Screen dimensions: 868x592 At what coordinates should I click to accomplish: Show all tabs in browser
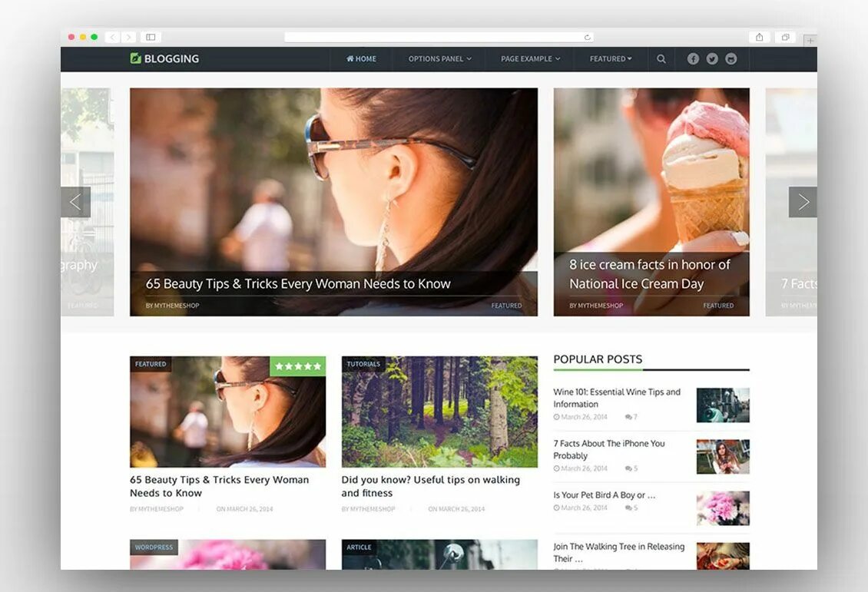tap(785, 37)
